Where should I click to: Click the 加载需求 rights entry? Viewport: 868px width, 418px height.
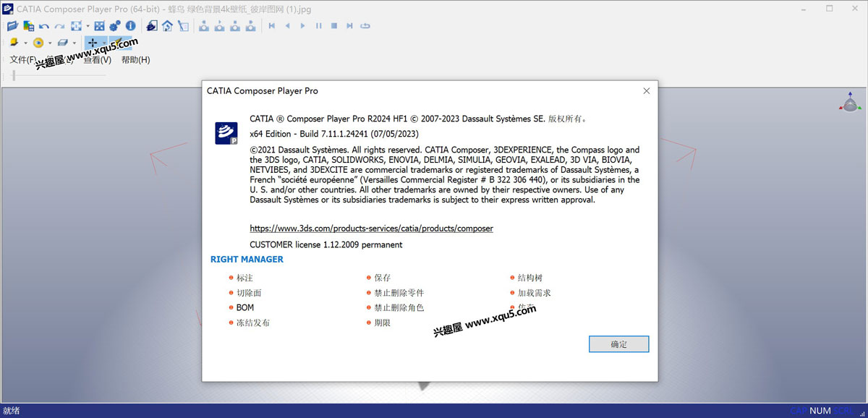click(x=535, y=293)
